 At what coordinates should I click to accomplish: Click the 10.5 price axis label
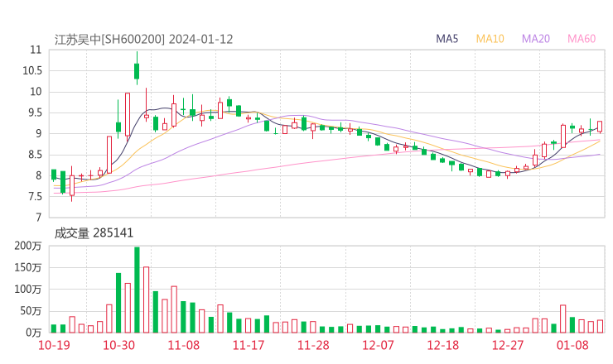32,70
